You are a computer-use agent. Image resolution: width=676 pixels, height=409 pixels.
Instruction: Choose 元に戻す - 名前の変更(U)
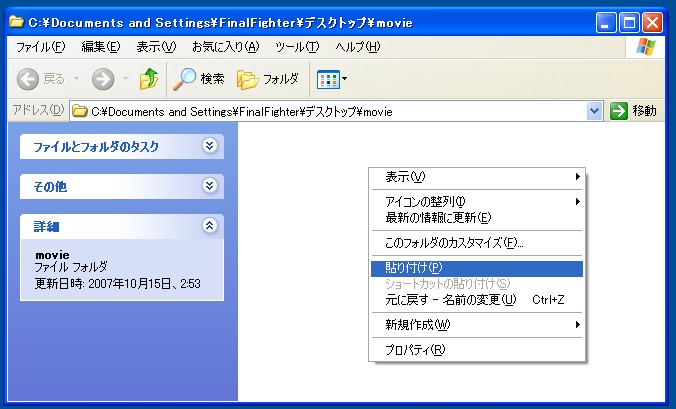(x=477, y=300)
